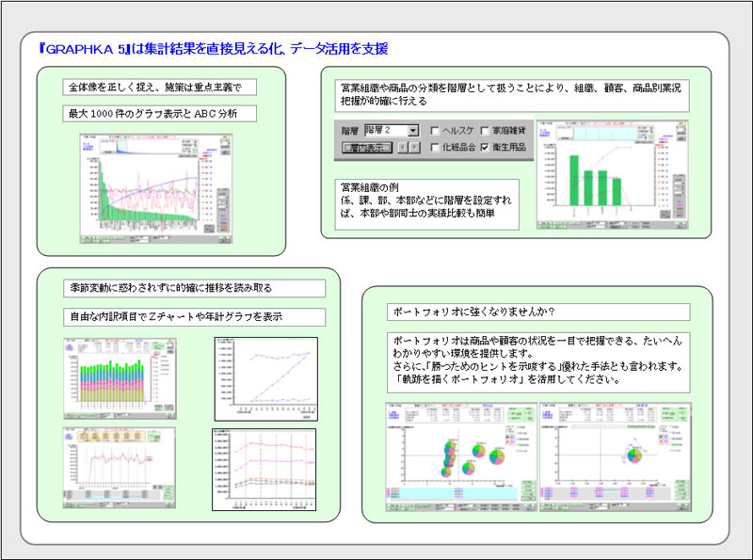Viewport: 753px width, 560px height.
Task: Click the 営業組織や商品の分類 description box
Action: coord(512,95)
